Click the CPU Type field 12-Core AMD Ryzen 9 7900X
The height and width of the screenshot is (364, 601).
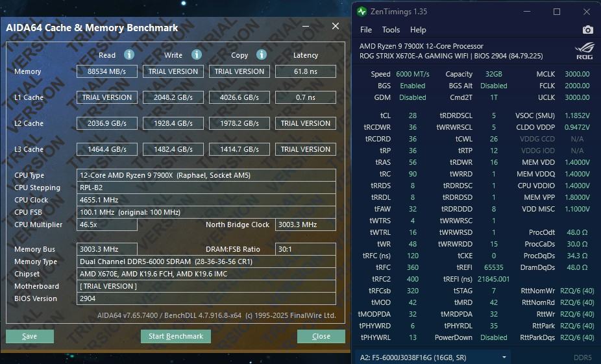coord(206,175)
